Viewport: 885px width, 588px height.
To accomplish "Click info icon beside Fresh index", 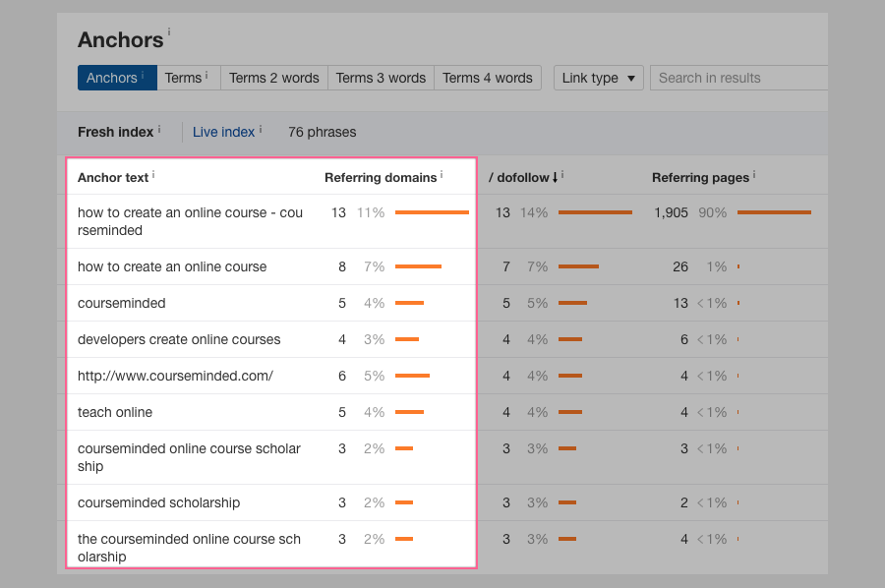I will [x=159, y=129].
